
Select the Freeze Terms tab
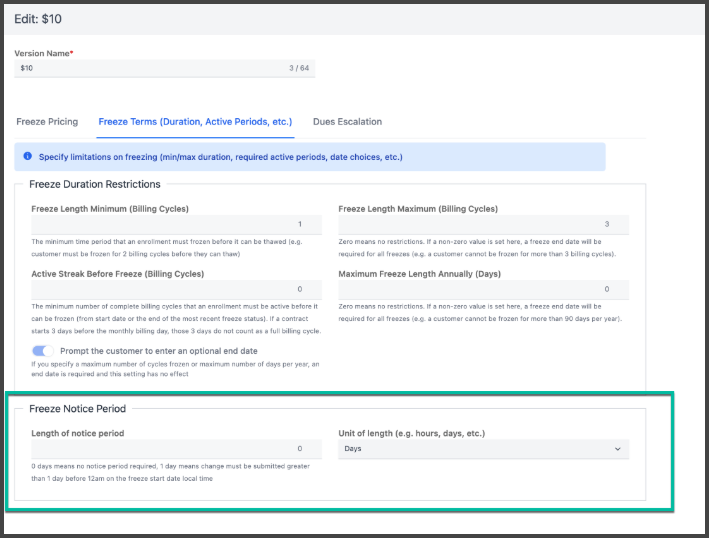coord(195,122)
